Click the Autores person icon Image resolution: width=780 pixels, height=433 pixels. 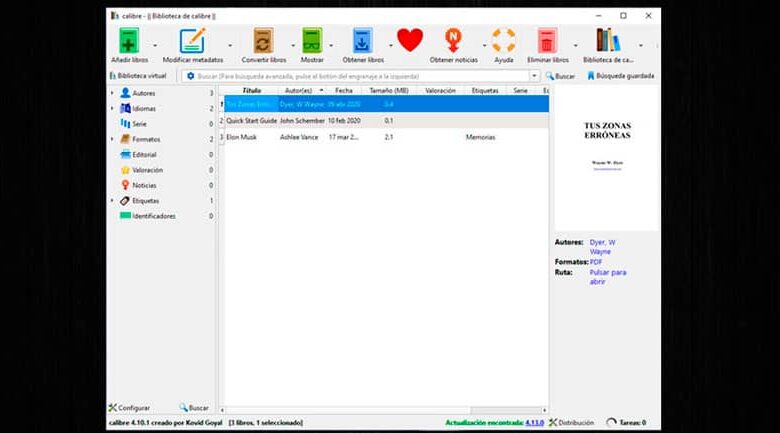pyautogui.click(x=125, y=93)
